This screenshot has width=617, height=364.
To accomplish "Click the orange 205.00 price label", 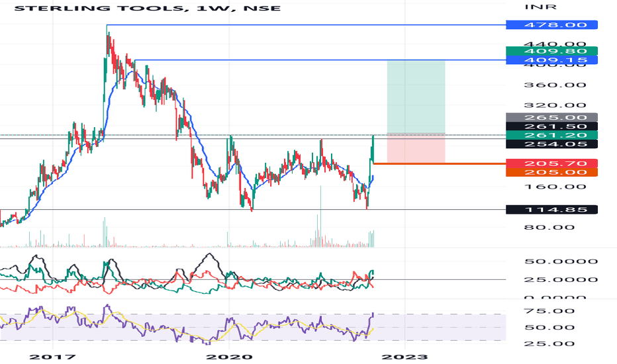I will (x=551, y=172).
